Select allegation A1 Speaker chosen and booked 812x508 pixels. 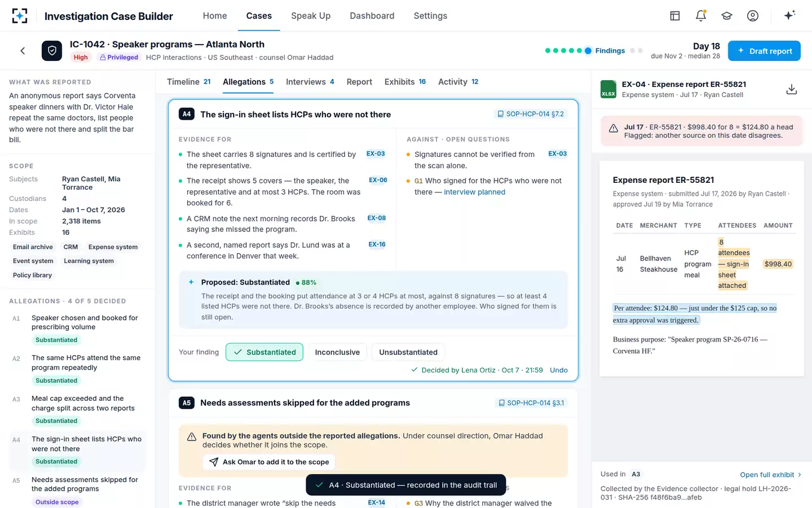point(77,329)
